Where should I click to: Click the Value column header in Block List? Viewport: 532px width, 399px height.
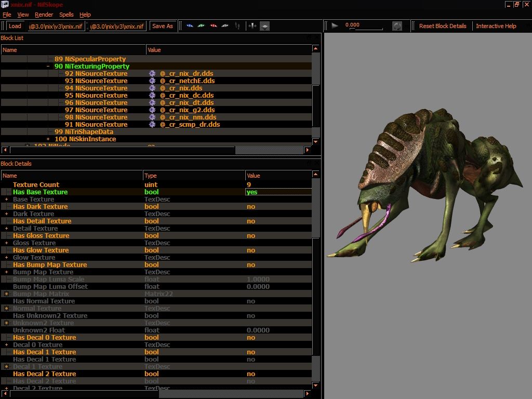click(x=229, y=50)
